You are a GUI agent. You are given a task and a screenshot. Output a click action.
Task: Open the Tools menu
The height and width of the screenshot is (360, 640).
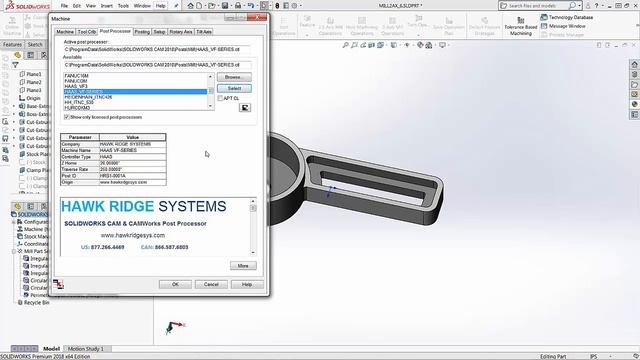[123, 6]
